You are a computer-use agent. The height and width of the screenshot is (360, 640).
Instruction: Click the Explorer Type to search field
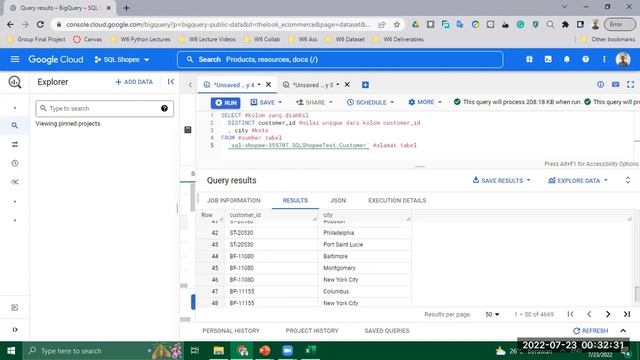coord(104,109)
